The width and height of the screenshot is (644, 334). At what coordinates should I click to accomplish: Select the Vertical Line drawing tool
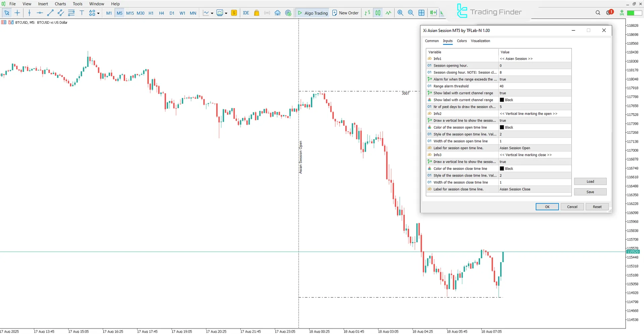(30, 13)
